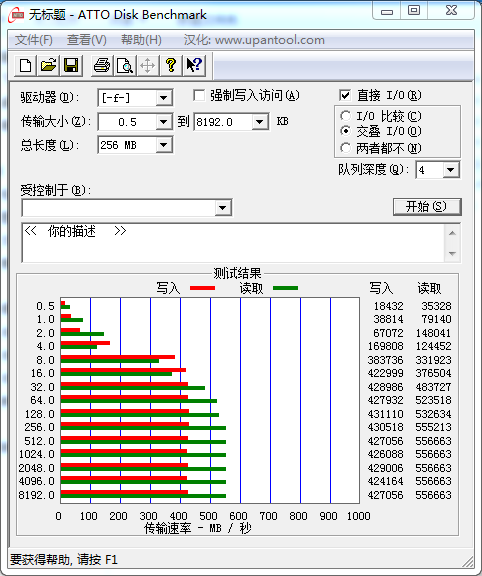Click the green 读取 legend swatch

click(x=285, y=288)
